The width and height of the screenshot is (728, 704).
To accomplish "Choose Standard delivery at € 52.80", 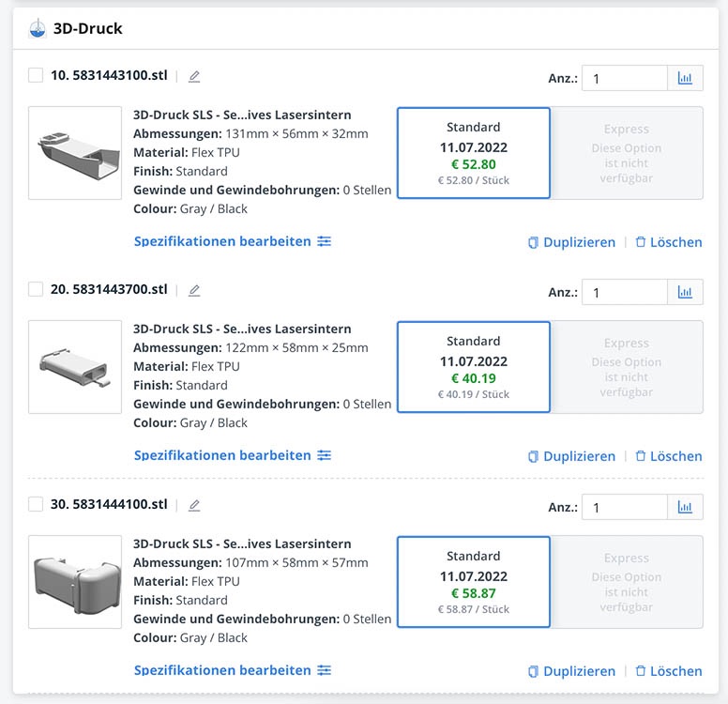I will tap(474, 153).
